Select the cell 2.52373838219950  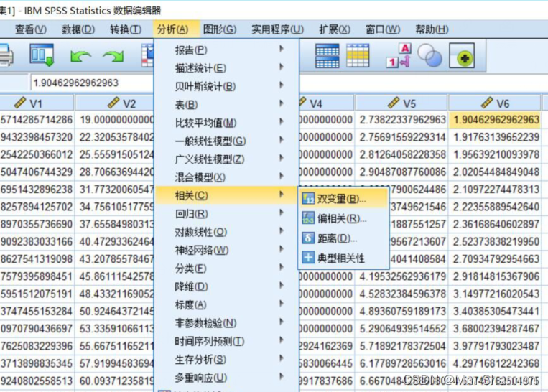point(495,242)
